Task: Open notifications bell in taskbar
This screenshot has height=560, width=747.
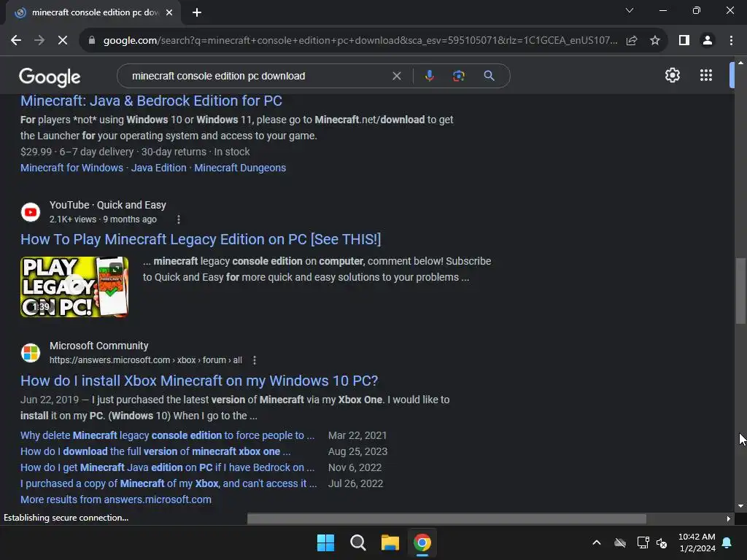Action: click(x=727, y=542)
